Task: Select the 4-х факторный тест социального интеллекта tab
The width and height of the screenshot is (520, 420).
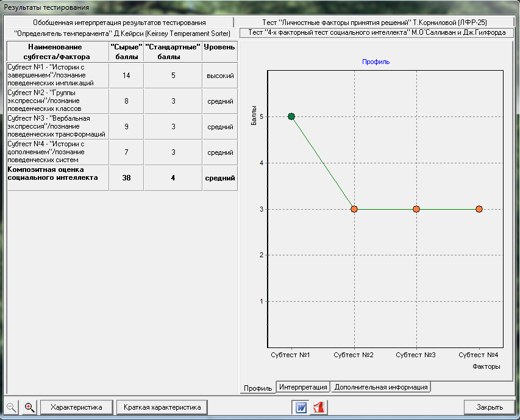Action: coord(377,32)
